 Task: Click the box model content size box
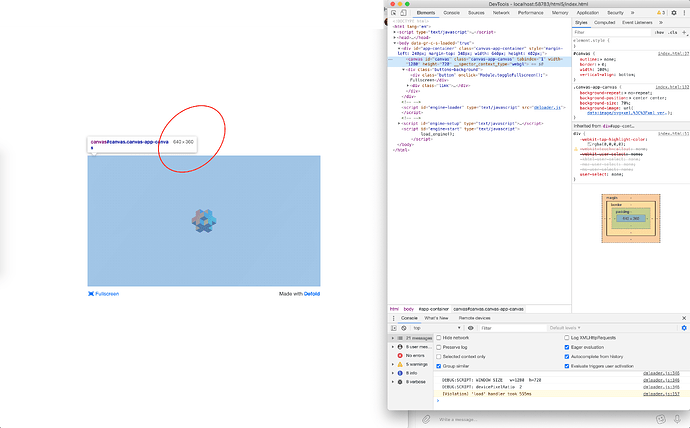point(631,219)
